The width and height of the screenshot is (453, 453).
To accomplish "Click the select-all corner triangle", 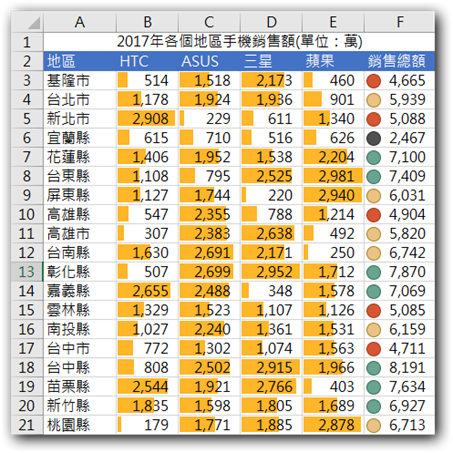I will (x=34, y=23).
